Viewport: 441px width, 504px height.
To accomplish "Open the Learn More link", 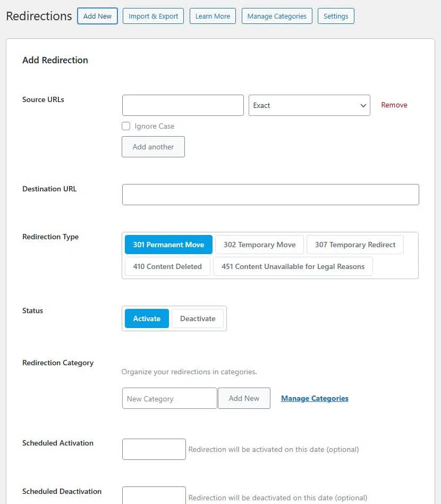I will pos(213,16).
